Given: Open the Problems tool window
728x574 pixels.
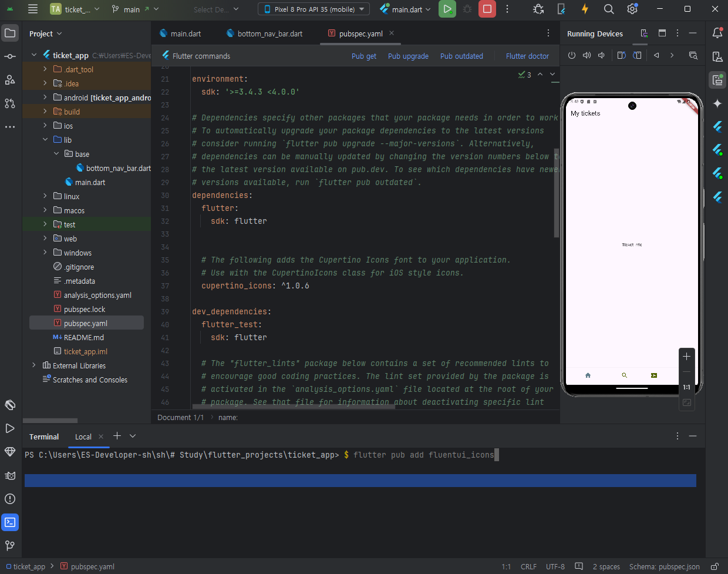Looking at the screenshot, I should click(x=10, y=499).
